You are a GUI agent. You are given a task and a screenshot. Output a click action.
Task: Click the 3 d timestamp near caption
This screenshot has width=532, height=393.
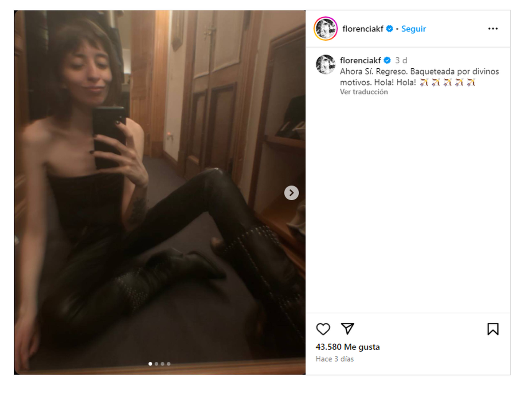401,60
